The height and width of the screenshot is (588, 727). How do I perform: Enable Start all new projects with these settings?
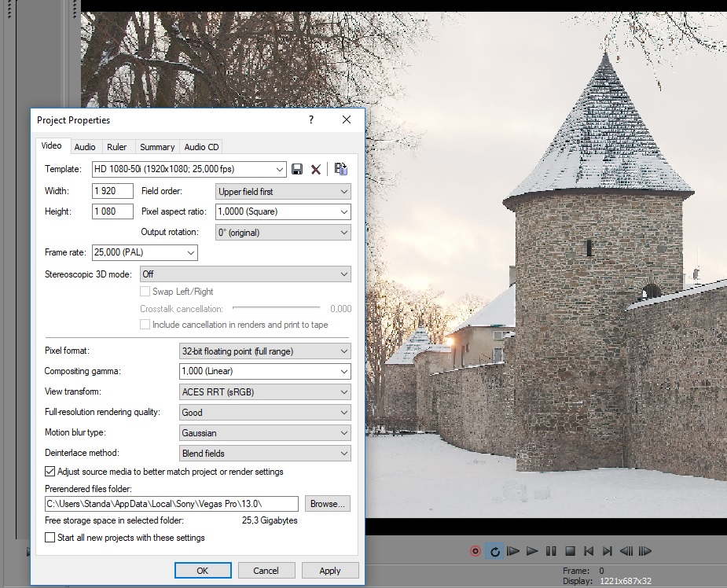coord(50,538)
